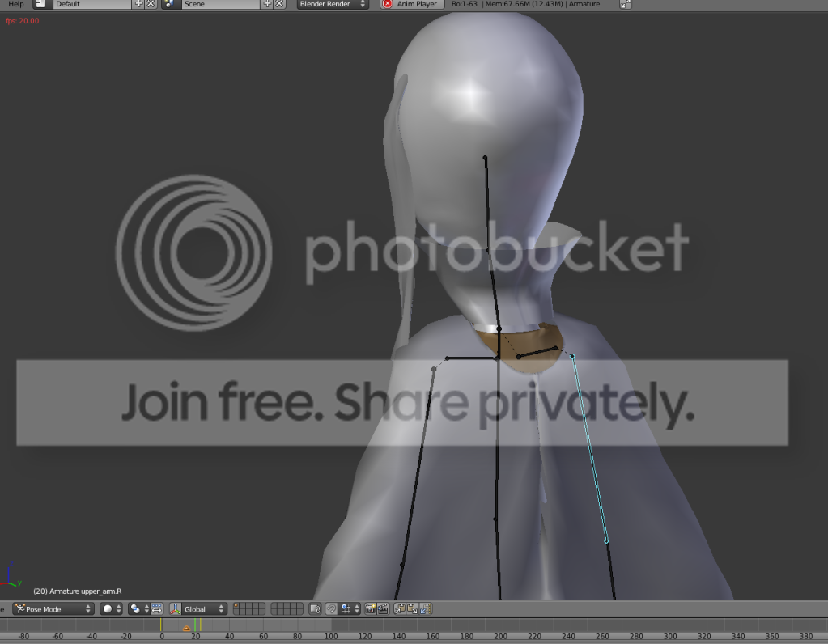The height and width of the screenshot is (644, 828).
Task: Enable snapping with the magnet icon
Action: coord(332,608)
